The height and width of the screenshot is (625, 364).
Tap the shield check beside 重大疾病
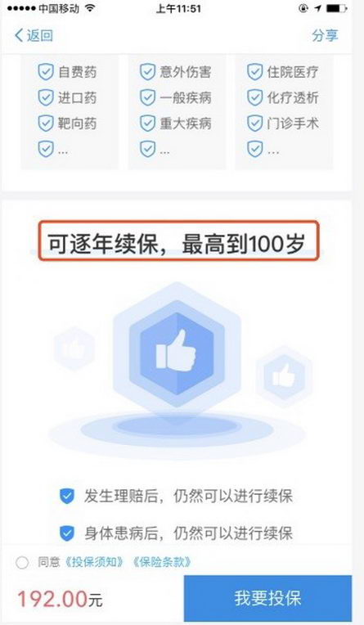click(x=147, y=124)
